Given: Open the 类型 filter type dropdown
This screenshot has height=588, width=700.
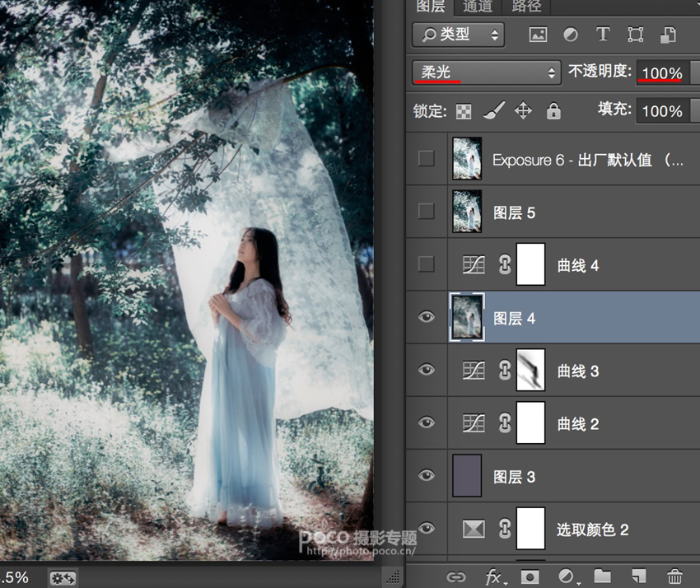Looking at the screenshot, I should point(459,35).
